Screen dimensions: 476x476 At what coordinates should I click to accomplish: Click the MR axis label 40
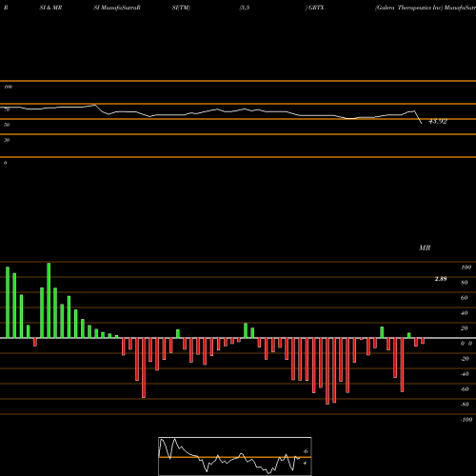[465, 313]
